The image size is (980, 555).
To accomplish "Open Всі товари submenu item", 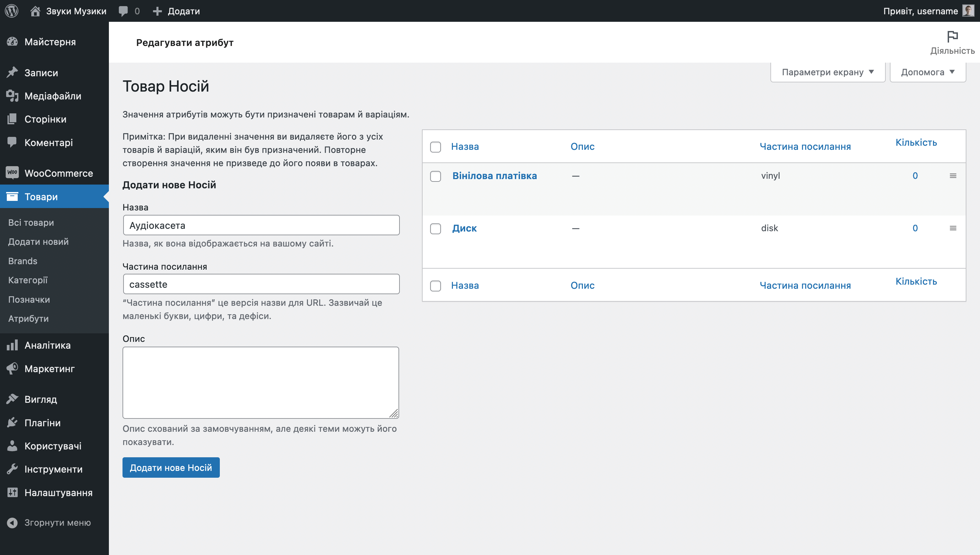I will 31,222.
